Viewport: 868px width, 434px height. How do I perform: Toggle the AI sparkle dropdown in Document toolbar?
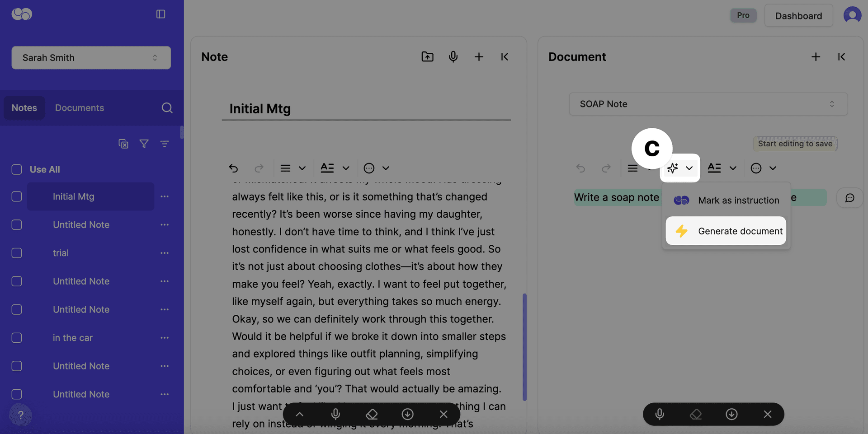click(680, 168)
